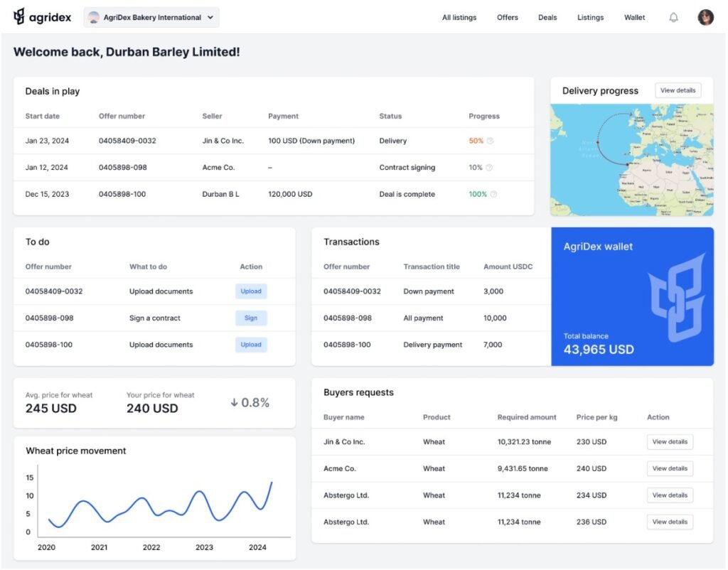Click the Agridex logo icon
This screenshot has width=728, height=570.
[x=19, y=17]
